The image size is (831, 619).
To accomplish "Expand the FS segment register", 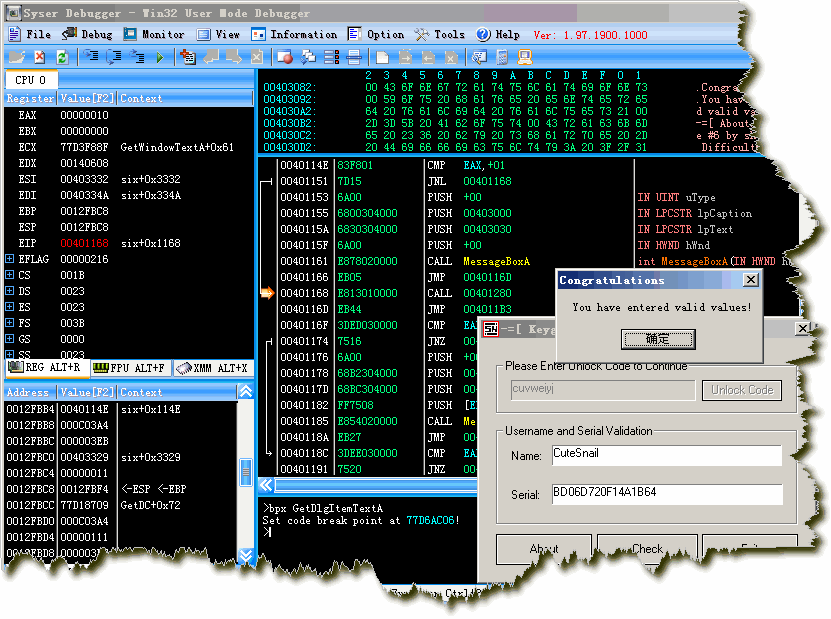I will click(10, 323).
